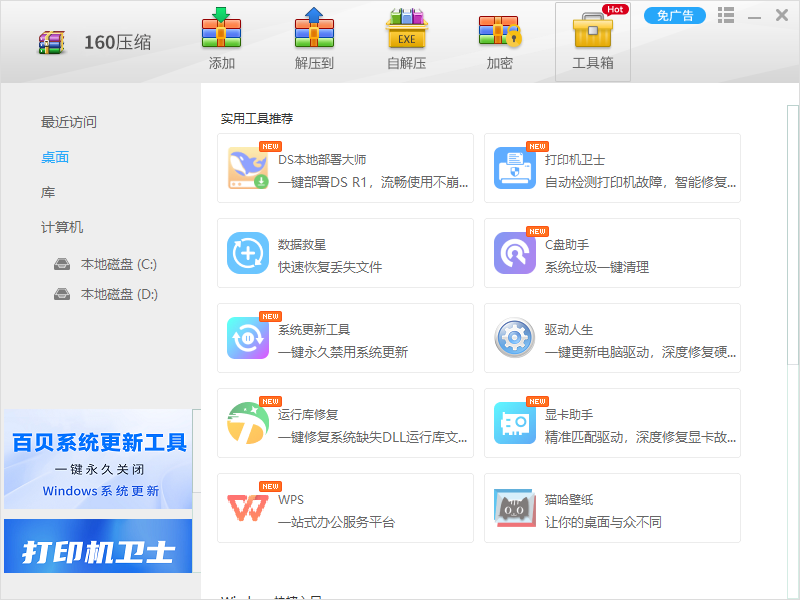Click the DS本地部署大师 title text

point(322,160)
